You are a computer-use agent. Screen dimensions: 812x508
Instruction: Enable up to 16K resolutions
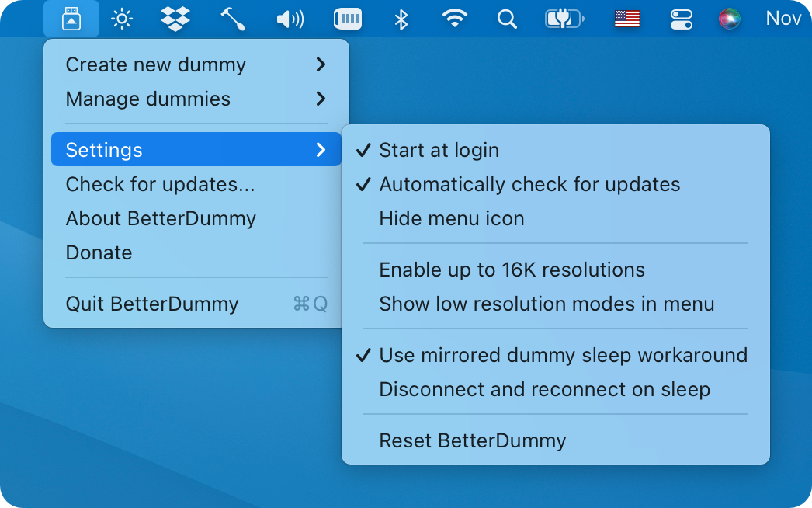pos(556,270)
